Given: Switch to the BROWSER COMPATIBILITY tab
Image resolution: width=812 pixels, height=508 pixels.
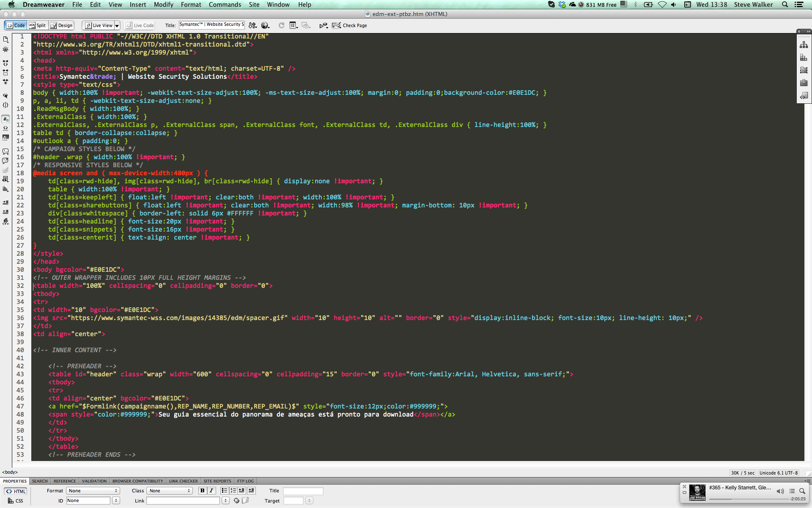Looking at the screenshot, I should 137,481.
